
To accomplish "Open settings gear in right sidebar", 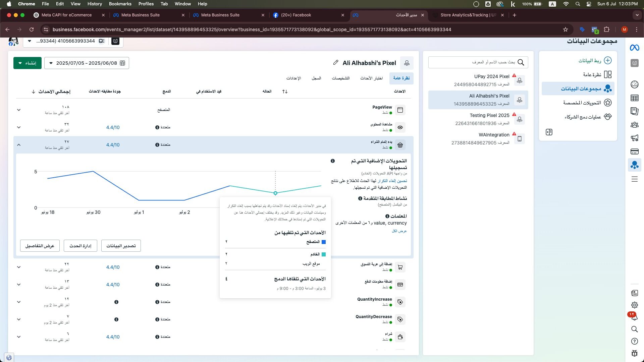I will (634, 305).
